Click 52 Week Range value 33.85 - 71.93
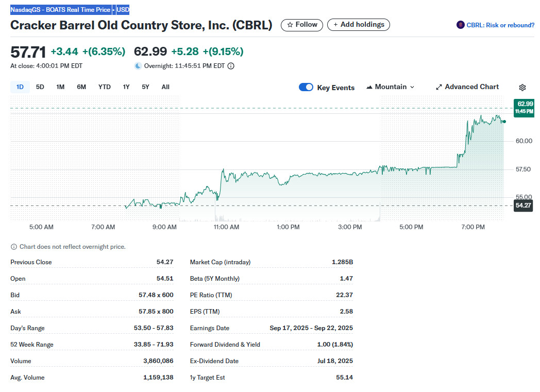Viewport: 540px width, 392px height. tap(154, 345)
